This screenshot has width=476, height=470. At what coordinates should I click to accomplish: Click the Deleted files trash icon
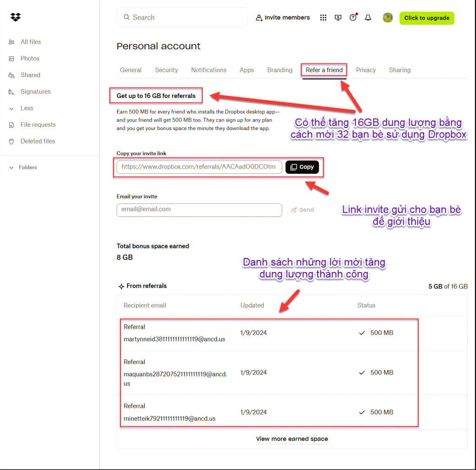(12, 142)
